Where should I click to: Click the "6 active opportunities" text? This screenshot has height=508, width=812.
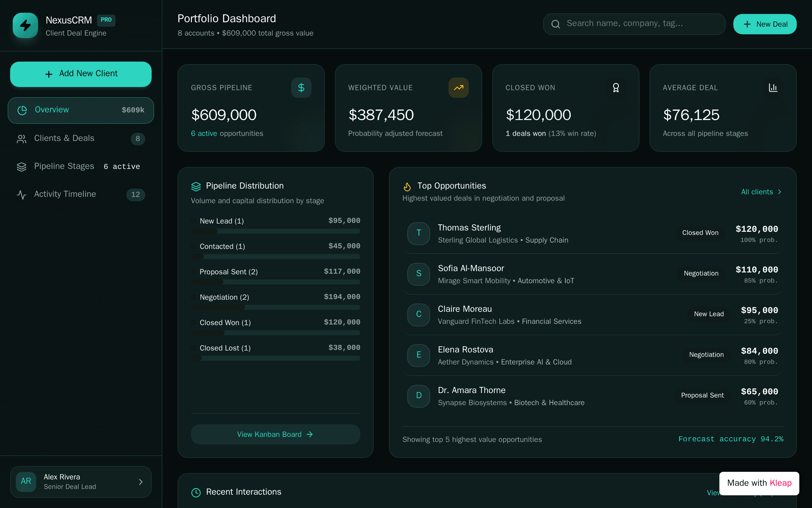pyautogui.click(x=227, y=134)
